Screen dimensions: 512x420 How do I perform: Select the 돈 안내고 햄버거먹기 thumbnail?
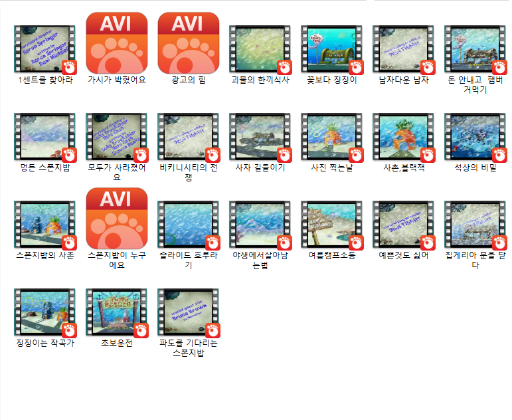[475, 49]
